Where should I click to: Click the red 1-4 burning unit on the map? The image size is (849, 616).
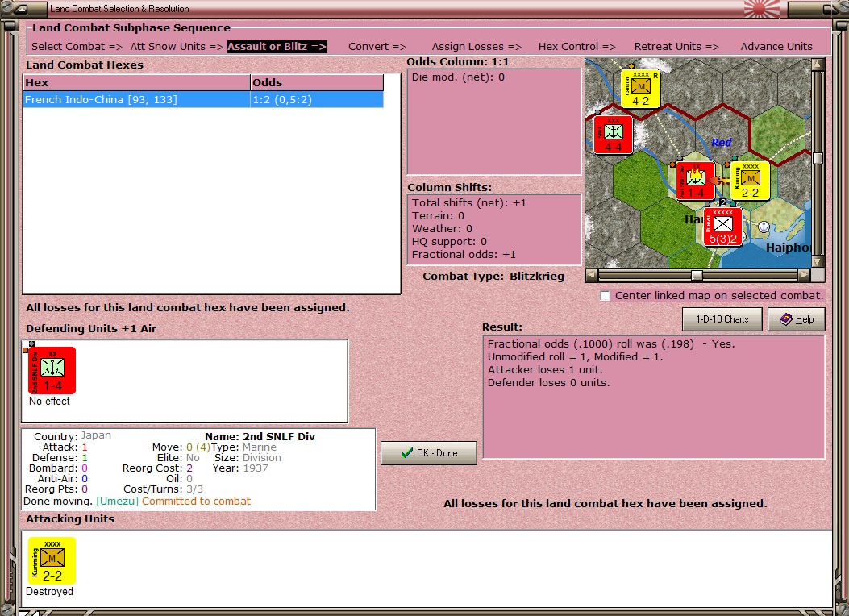(x=696, y=181)
